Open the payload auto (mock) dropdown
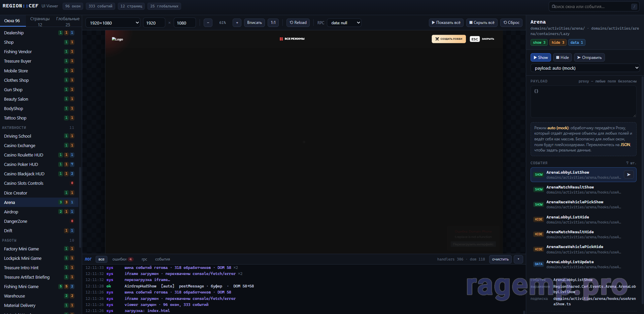Viewport: 644px width, 314px height. 585,68
